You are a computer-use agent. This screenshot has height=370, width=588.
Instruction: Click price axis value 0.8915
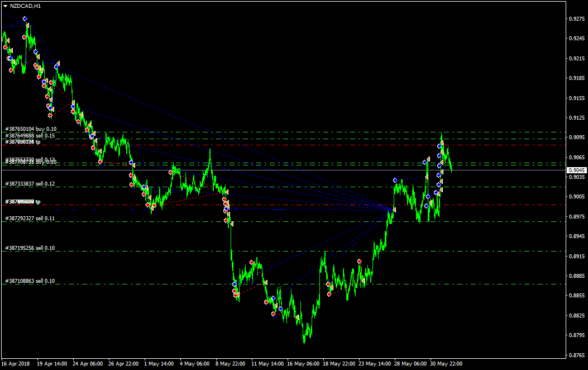coord(577,257)
